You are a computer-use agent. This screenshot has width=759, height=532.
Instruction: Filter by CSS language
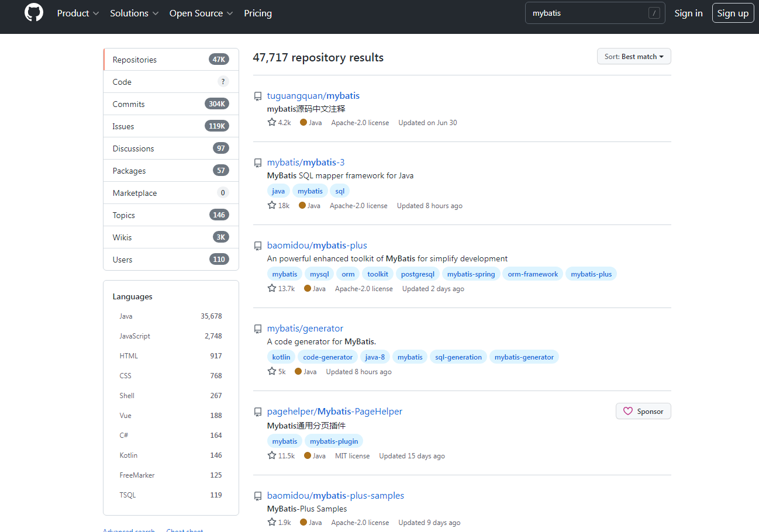(171, 376)
